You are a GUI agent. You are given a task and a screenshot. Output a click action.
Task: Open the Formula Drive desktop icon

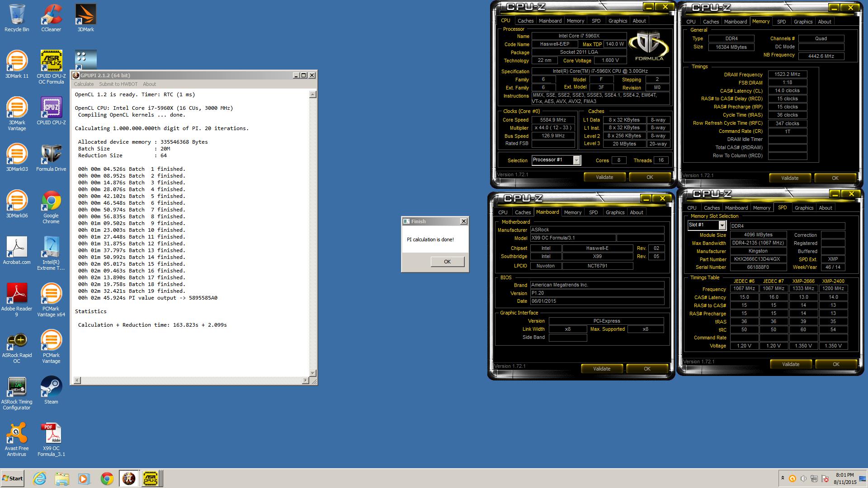pos(51,158)
